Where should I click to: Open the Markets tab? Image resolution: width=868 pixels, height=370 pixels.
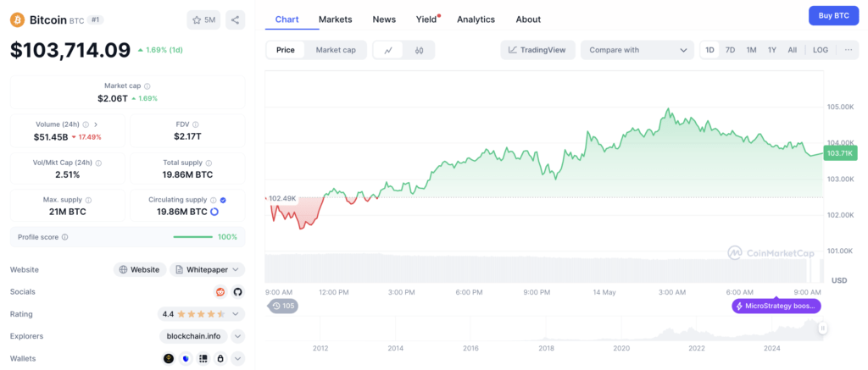(x=336, y=19)
